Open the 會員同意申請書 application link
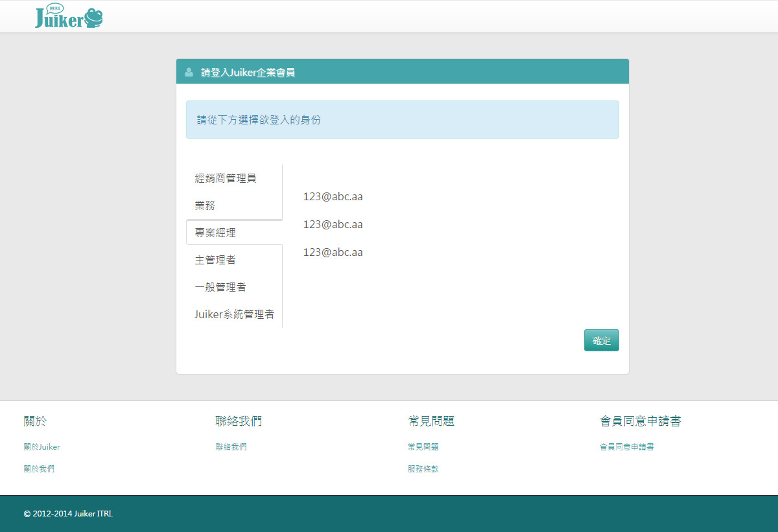Image resolution: width=778 pixels, height=532 pixels. coord(626,446)
